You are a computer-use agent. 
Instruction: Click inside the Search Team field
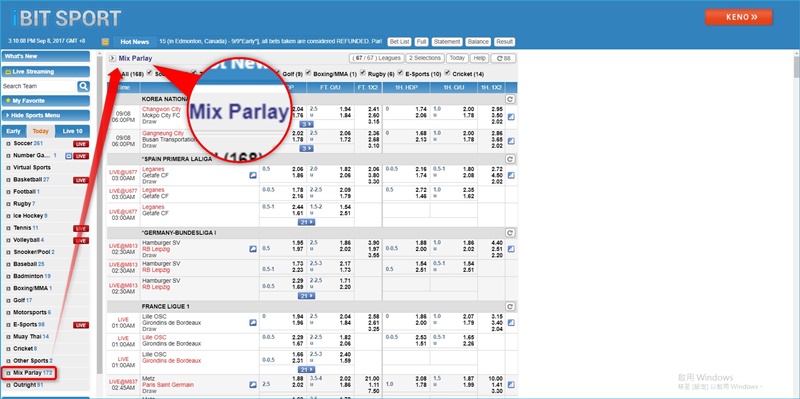click(x=39, y=86)
